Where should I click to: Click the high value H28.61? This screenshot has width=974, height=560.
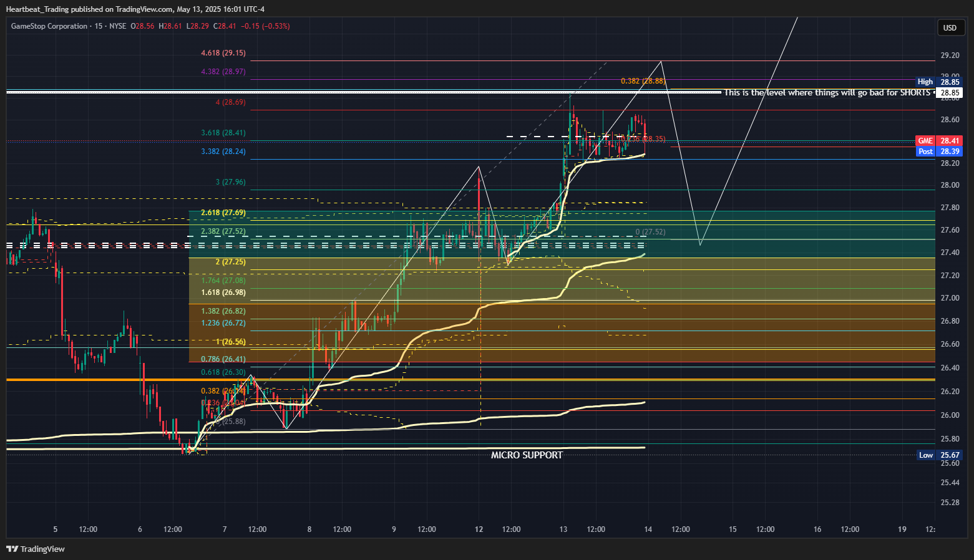170,26
